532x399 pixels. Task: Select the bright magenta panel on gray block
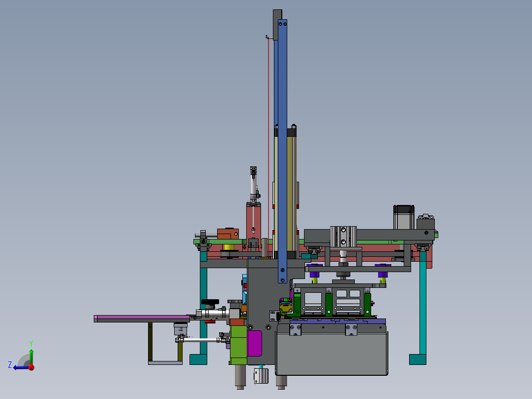coord(255,343)
